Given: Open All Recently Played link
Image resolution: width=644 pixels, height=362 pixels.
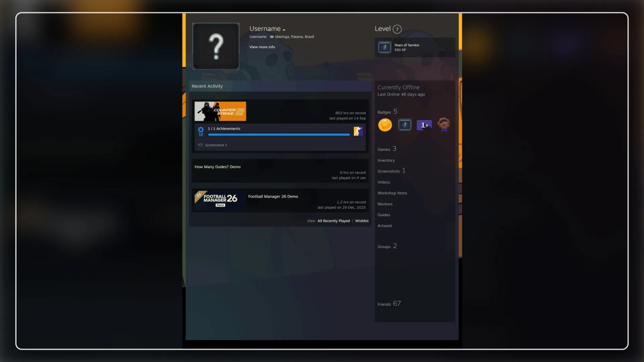Looking at the screenshot, I should [x=334, y=221].
